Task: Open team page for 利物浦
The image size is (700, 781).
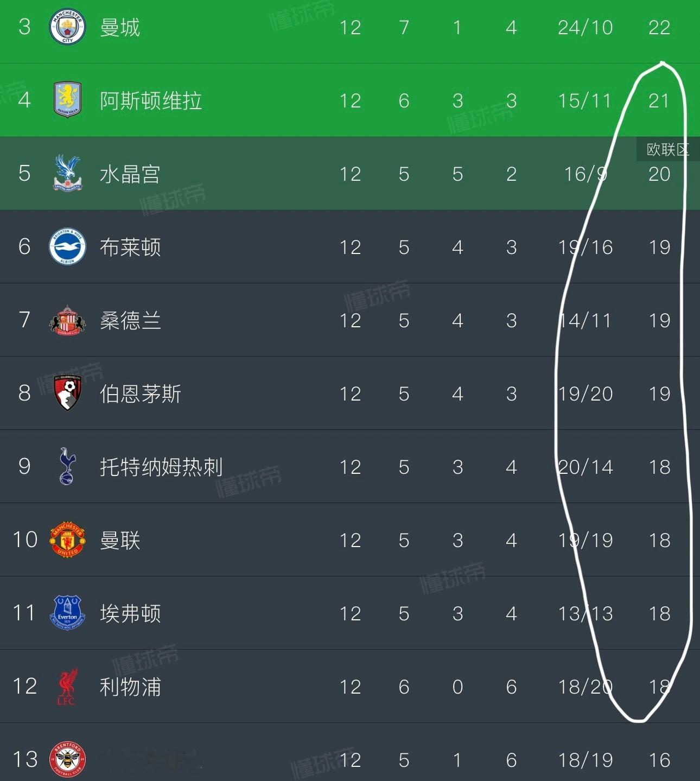Action: 130,687
